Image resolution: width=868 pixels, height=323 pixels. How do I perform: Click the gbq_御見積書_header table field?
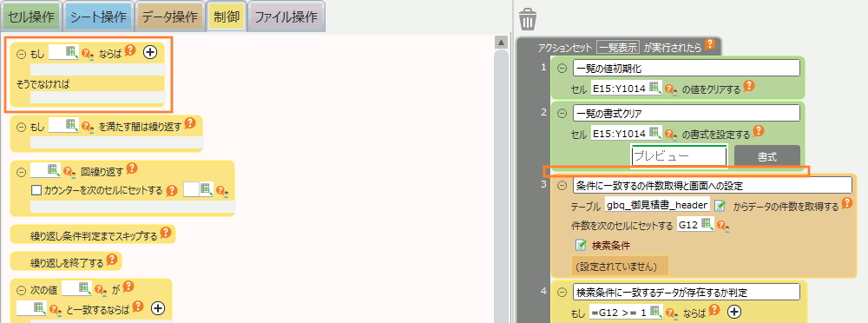657,205
